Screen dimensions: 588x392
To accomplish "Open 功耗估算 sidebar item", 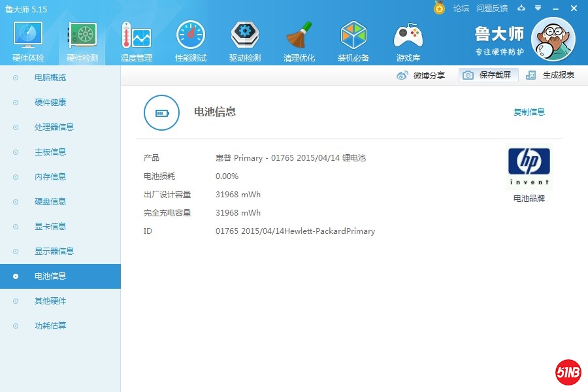I will pos(50,326).
